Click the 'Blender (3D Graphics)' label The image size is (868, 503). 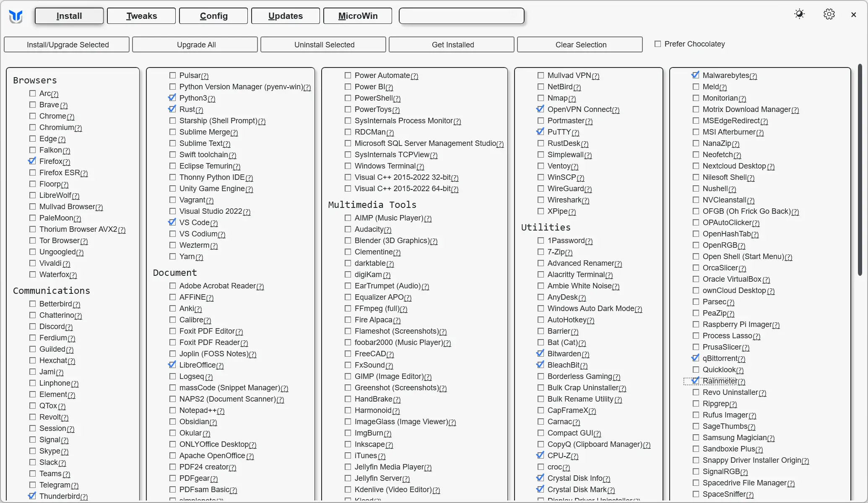pos(392,241)
